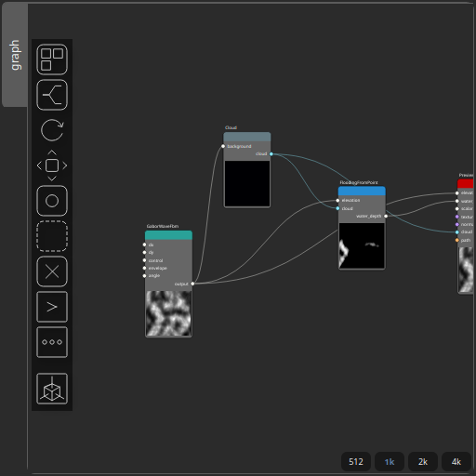Click the GaborWaveFbm title label
The width and height of the screenshot is (476, 476).
tap(163, 226)
